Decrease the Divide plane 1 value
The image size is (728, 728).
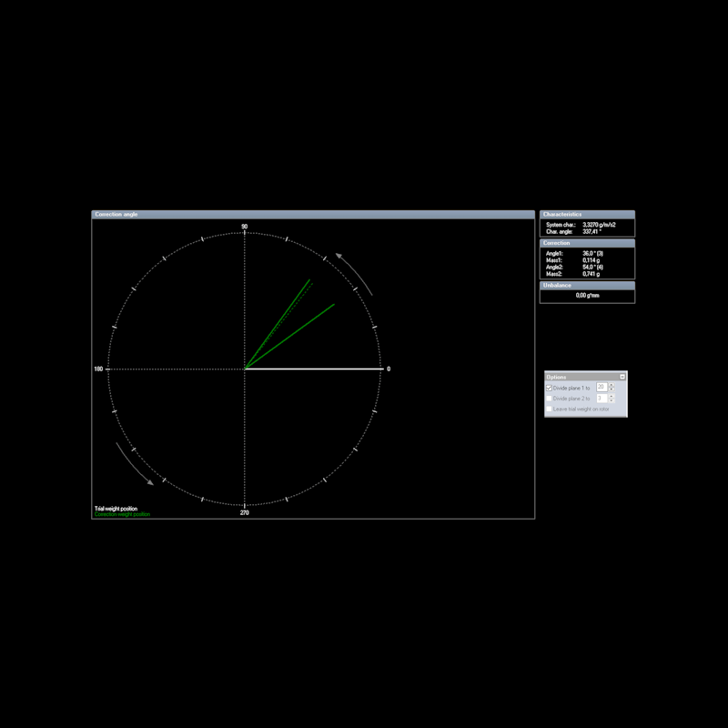coord(612,389)
